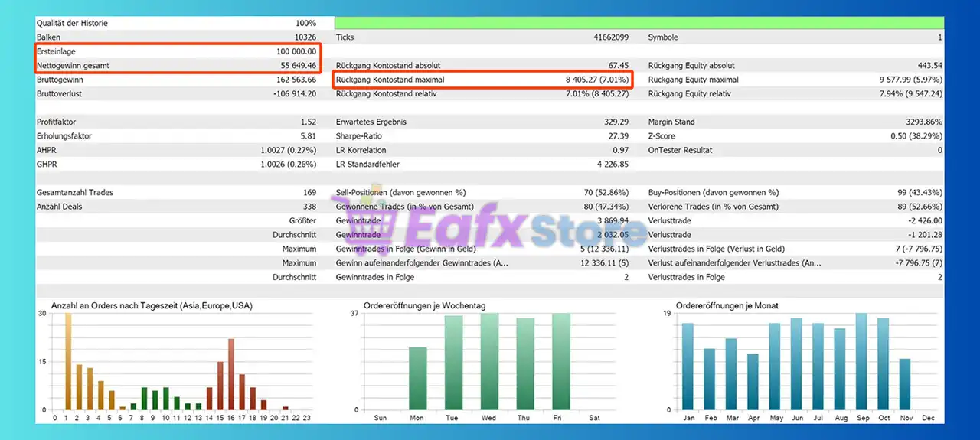980x440 pixels.
Task: Click the Anzahl an Orders nach Tageszeit title
Action: click(152, 305)
